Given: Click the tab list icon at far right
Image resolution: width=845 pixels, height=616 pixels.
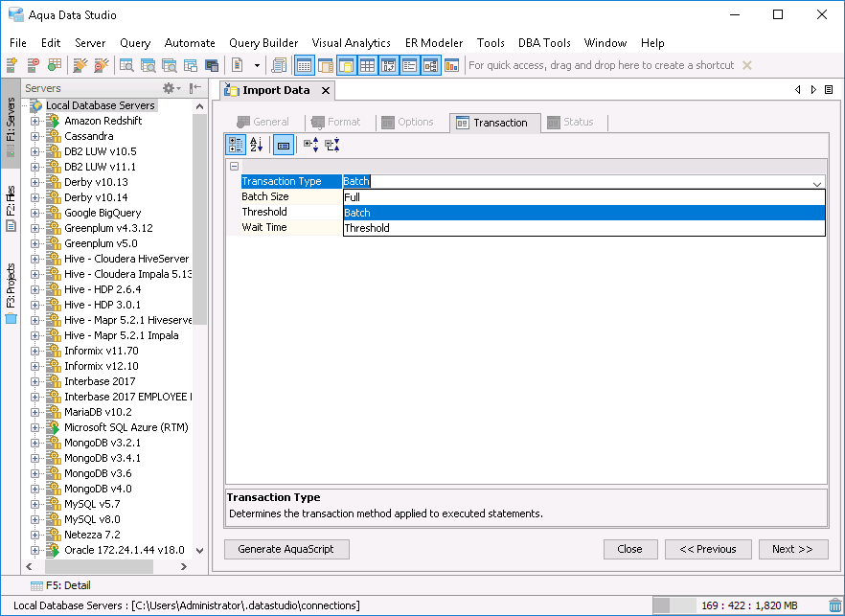Looking at the screenshot, I should tap(829, 89).
